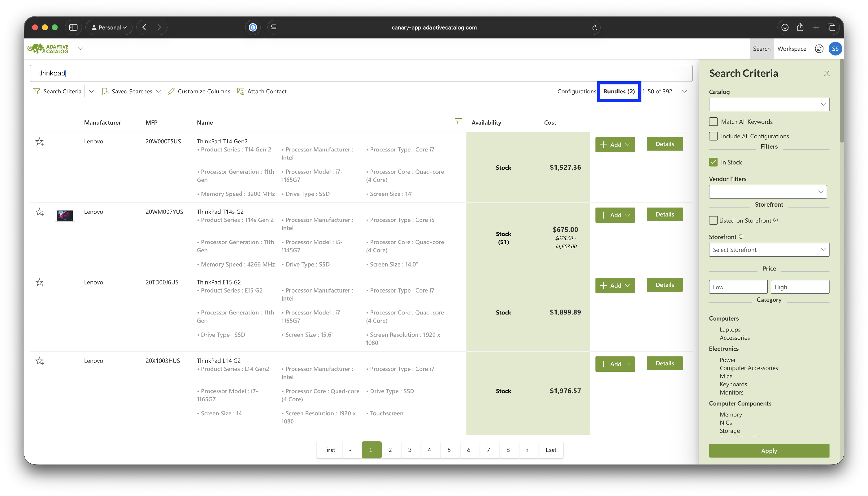This screenshot has height=496, width=868.
Task: Check Include All Configurations
Action: (713, 136)
